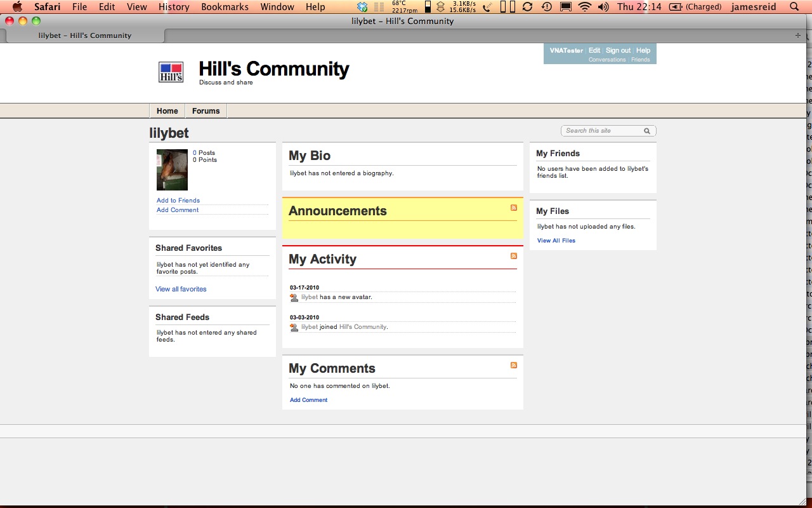Click the 0 Points text
Image resolution: width=812 pixels, height=508 pixels.
point(205,160)
